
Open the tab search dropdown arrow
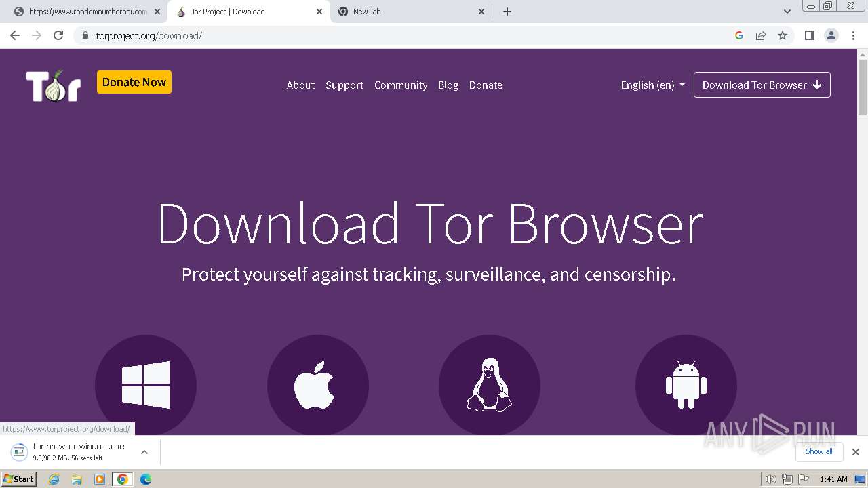(787, 12)
